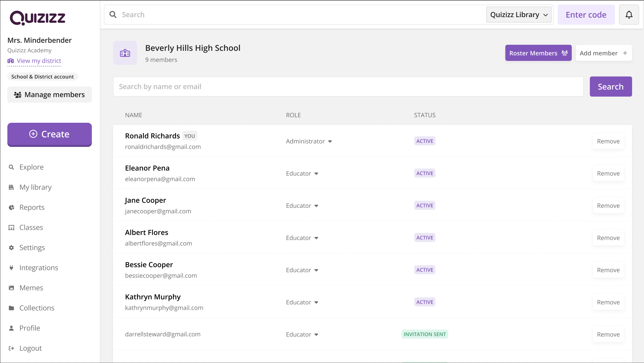Click the Quizizz logo
The width and height of the screenshot is (644, 363).
tap(37, 18)
